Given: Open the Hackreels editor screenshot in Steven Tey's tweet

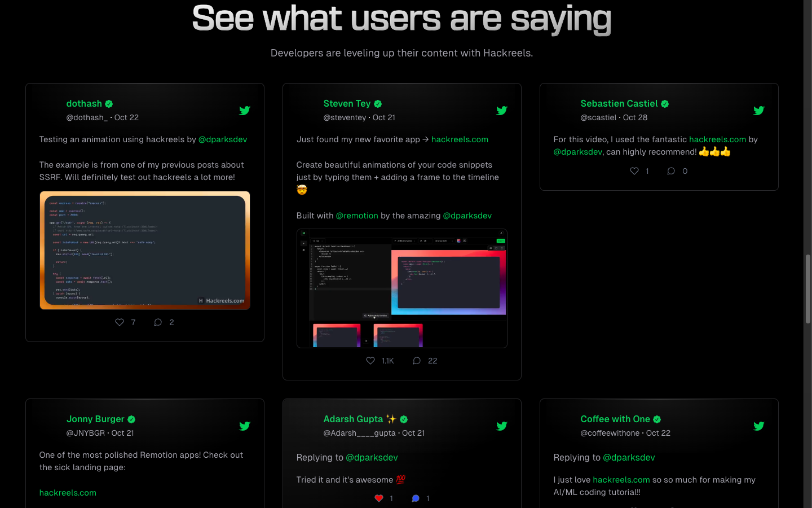Looking at the screenshot, I should (402, 288).
